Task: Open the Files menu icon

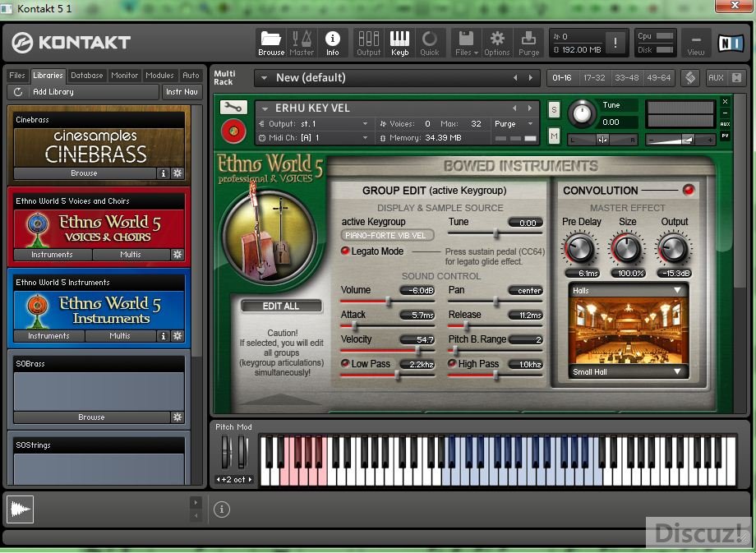Action: (466, 43)
